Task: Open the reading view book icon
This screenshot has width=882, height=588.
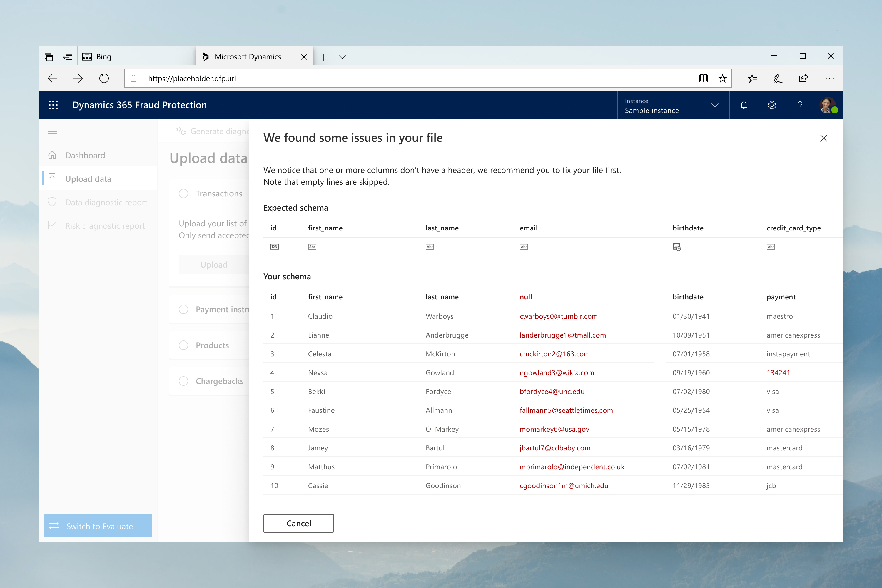Action: point(704,78)
